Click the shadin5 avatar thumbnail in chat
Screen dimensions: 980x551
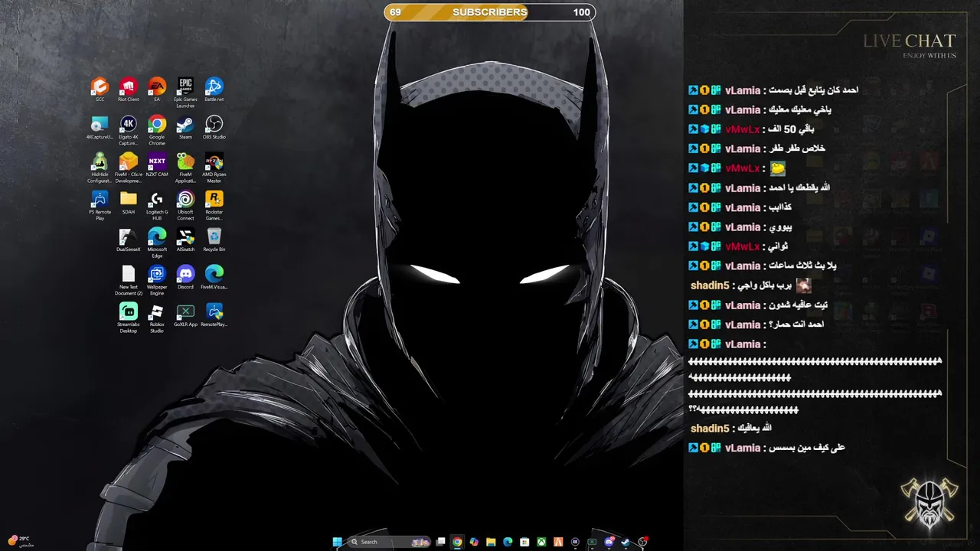(x=803, y=285)
